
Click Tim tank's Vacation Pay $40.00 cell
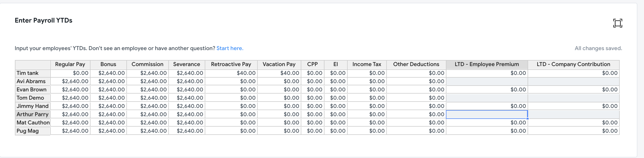coord(279,73)
